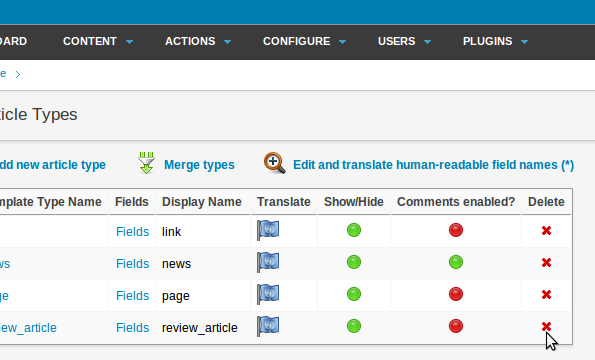This screenshot has width=595, height=360.
Task: Toggle Show/Hide for the link type
Action: click(x=354, y=230)
